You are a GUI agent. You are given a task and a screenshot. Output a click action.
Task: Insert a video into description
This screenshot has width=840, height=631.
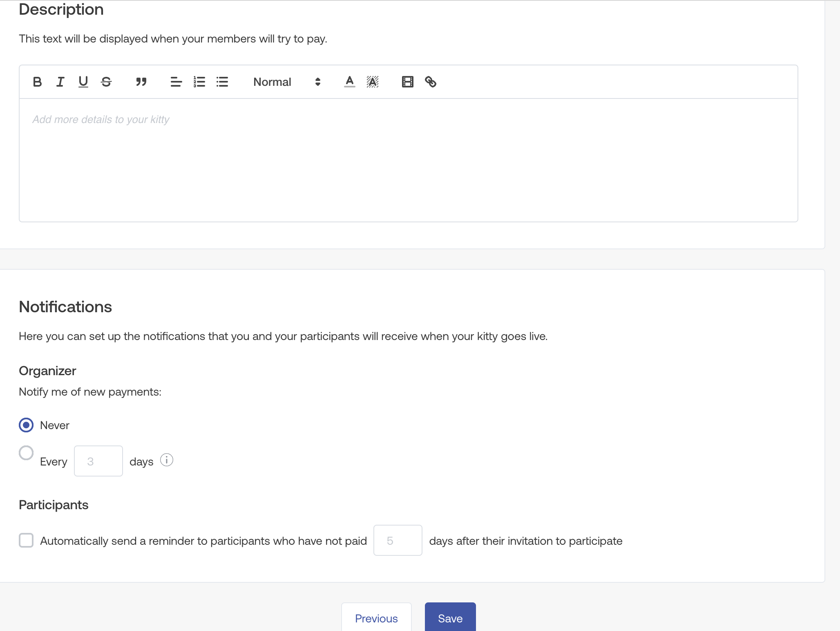point(407,82)
